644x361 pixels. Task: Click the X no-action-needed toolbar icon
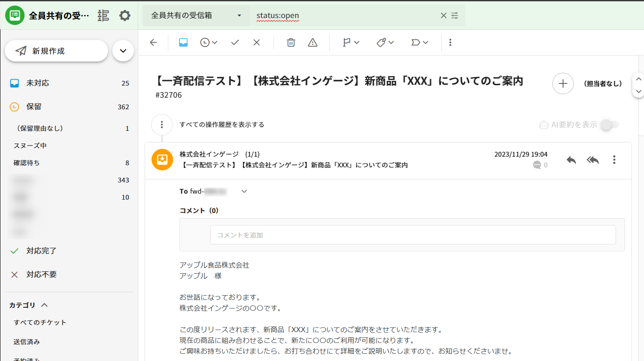(x=257, y=43)
